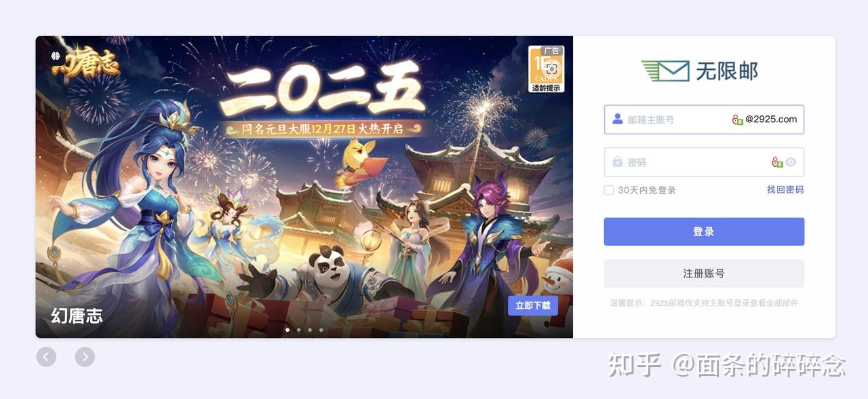The image size is (868, 399).
Task: Click the blue 登录 button
Action: click(704, 231)
